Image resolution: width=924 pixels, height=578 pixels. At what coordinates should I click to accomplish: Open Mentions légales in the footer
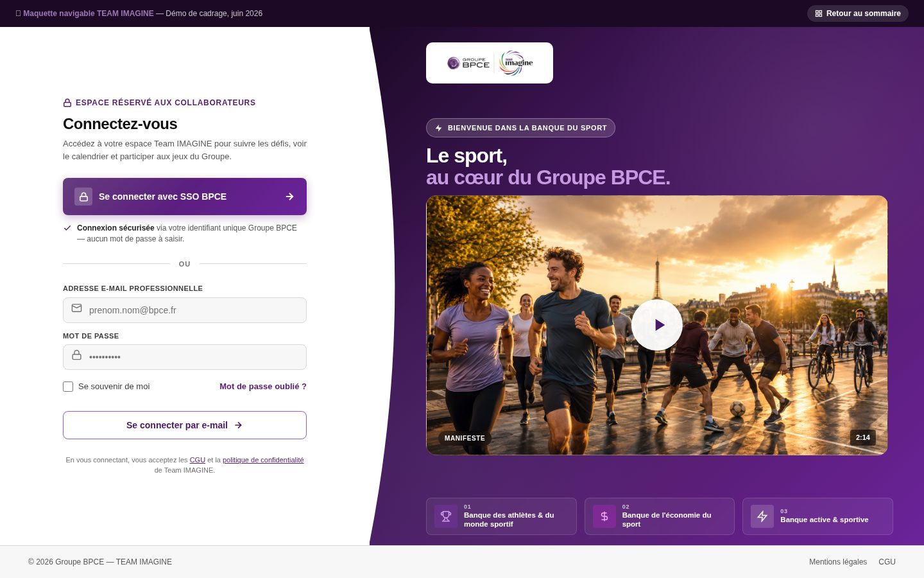838,562
